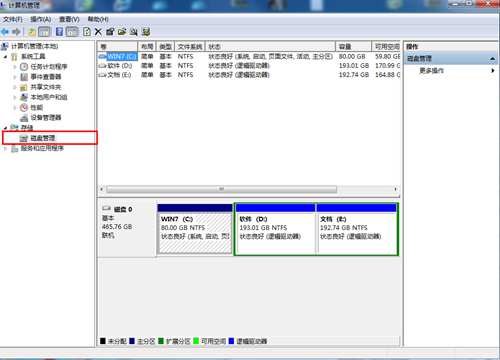Select 设备管理器 in the left tree
The image size is (500, 360).
click(46, 118)
